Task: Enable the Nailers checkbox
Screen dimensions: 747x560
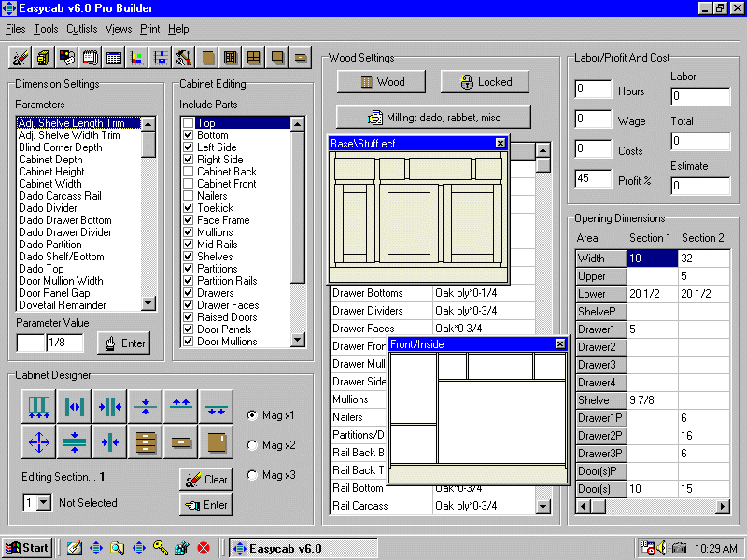Action: click(x=189, y=196)
